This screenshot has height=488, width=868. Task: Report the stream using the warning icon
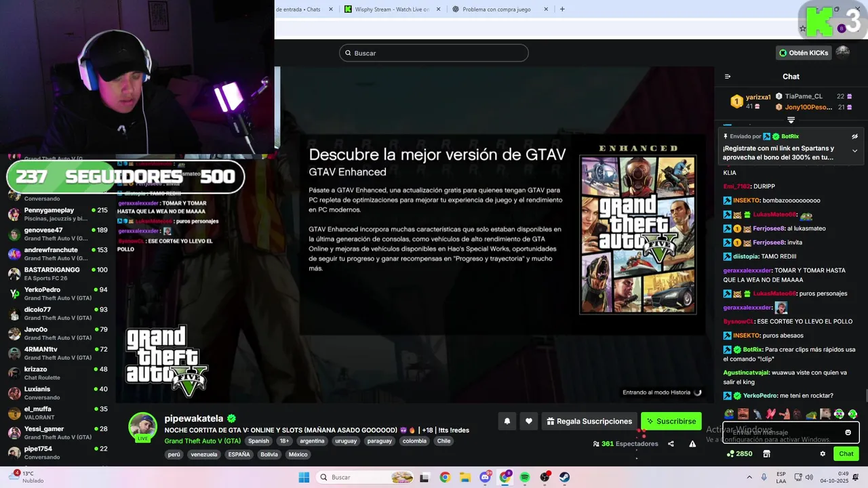[692, 444]
